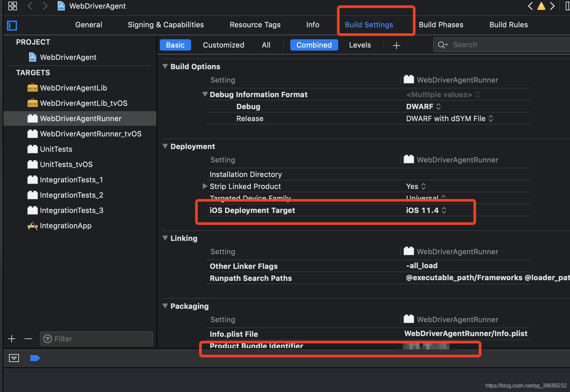The width and height of the screenshot is (570, 392).
Task: Show Customized build settings
Action: pyautogui.click(x=223, y=45)
